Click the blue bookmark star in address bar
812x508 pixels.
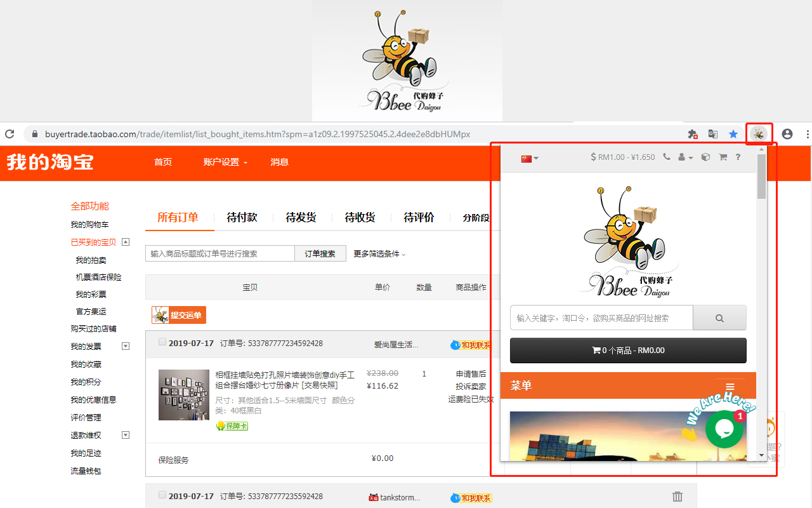point(733,134)
